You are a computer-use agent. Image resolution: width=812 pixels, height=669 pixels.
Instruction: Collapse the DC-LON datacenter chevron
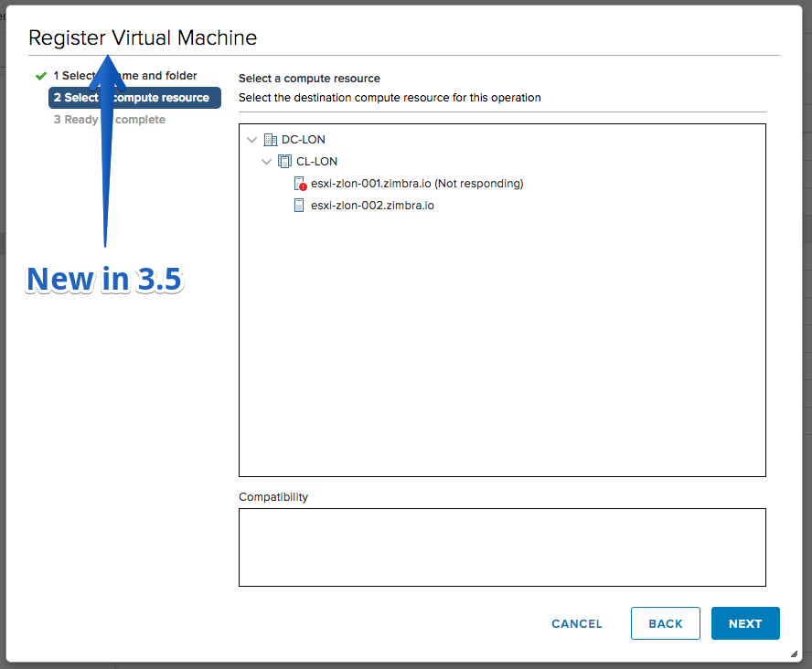point(252,140)
